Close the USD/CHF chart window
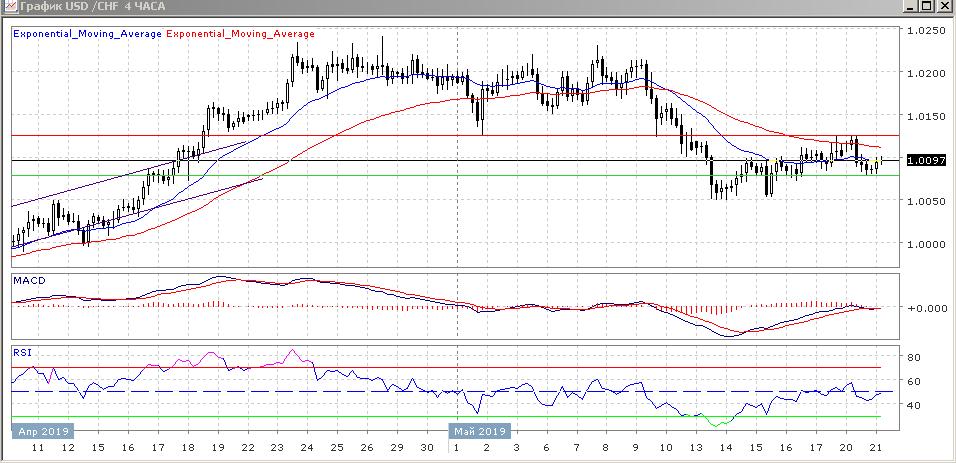956x463 pixels. (x=944, y=6)
